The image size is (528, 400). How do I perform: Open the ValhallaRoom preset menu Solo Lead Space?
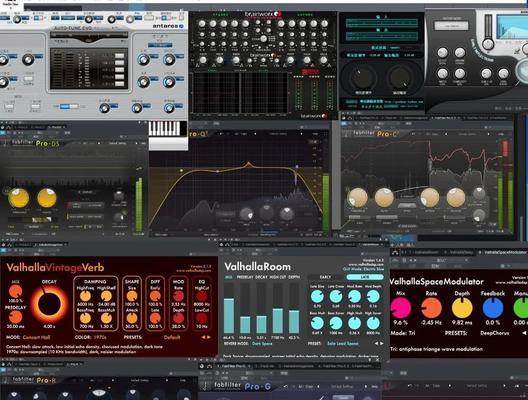[343, 343]
